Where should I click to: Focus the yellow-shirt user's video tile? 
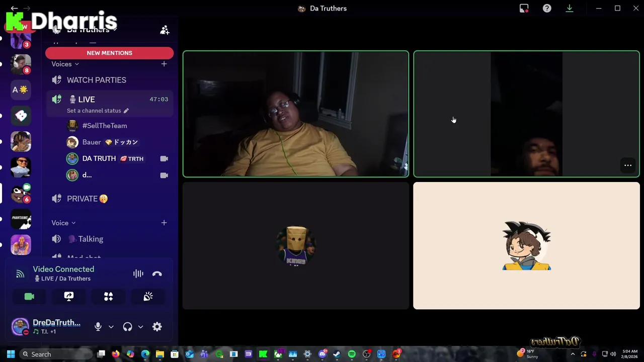[x=296, y=114]
